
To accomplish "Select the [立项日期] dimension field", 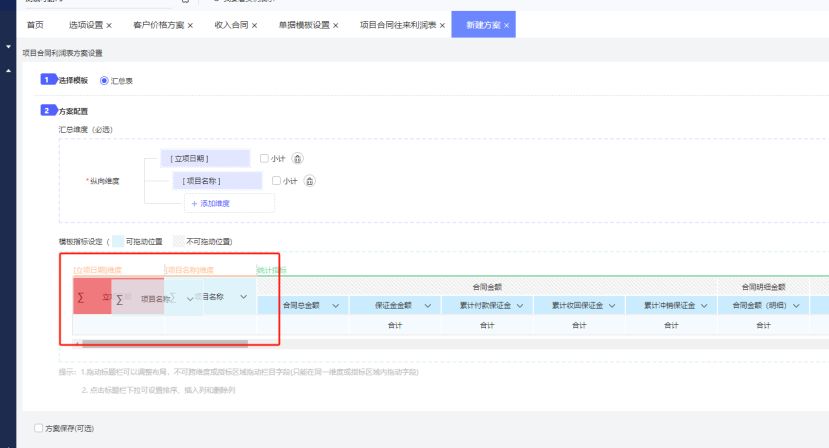I will (x=204, y=158).
